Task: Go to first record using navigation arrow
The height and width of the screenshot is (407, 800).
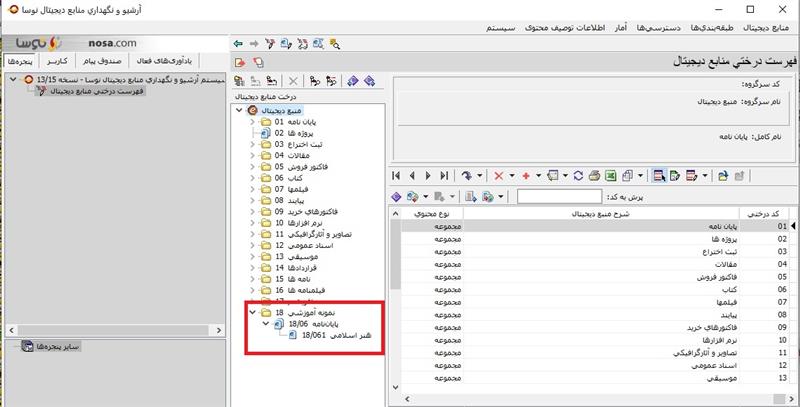Action: 398,175
